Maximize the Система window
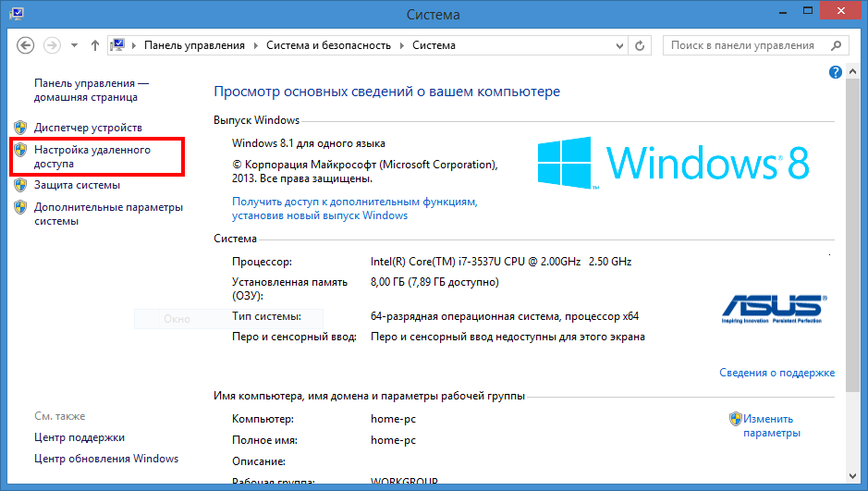This screenshot has width=868, height=491. point(808,10)
